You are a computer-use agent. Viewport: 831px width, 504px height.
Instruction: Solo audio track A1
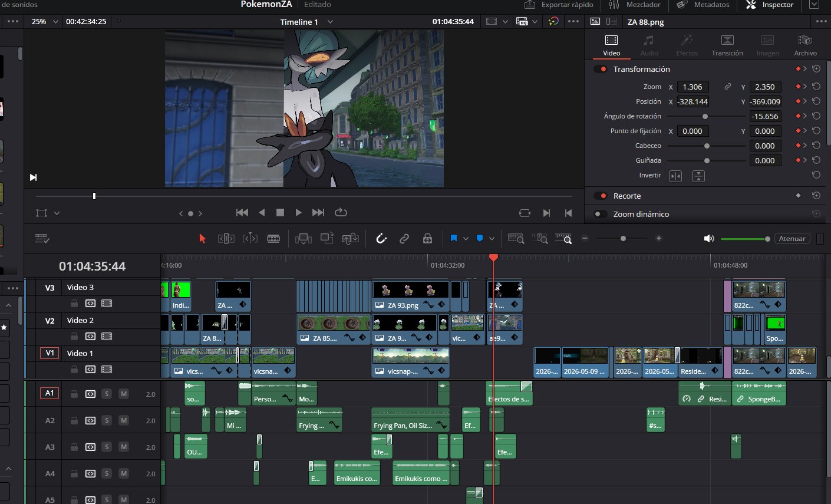point(107,394)
